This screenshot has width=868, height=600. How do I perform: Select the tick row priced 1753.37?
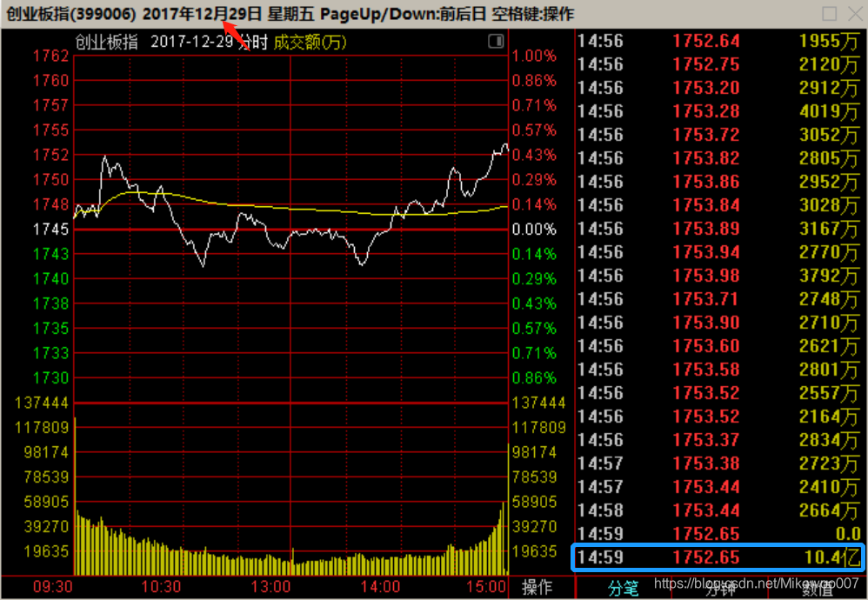[x=719, y=440]
